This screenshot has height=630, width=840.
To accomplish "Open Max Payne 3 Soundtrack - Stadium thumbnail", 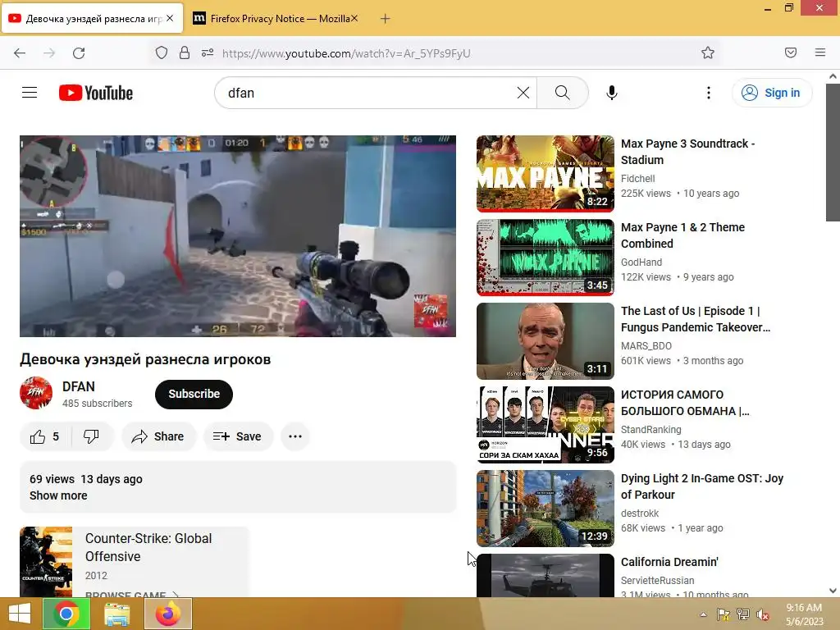I will (x=546, y=174).
